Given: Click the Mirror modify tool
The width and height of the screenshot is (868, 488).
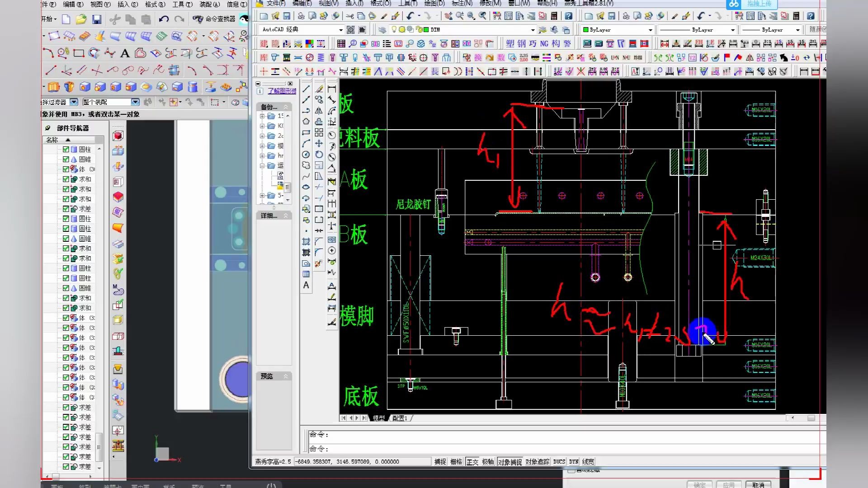Looking at the screenshot, I should coord(319,111).
